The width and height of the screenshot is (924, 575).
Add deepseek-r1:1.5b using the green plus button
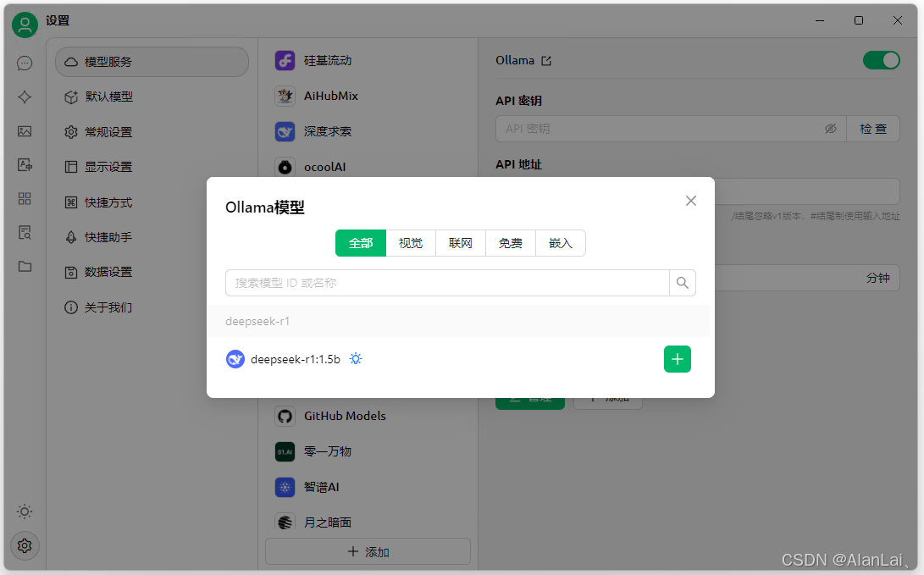pyautogui.click(x=677, y=358)
